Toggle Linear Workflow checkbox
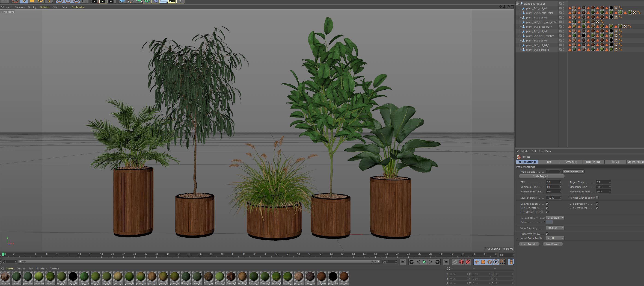This screenshot has width=644, height=286. (x=547, y=234)
